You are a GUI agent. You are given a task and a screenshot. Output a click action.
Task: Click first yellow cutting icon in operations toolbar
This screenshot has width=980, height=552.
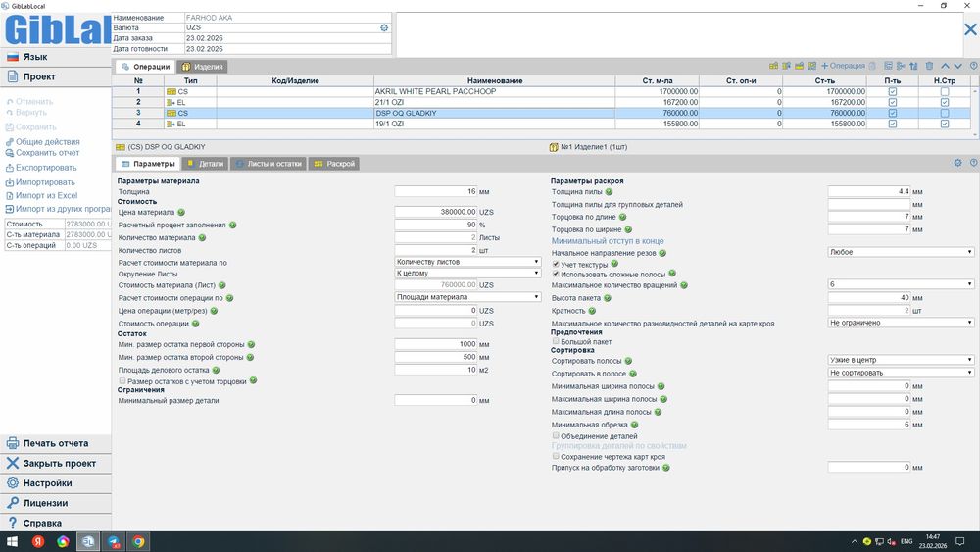(x=774, y=66)
